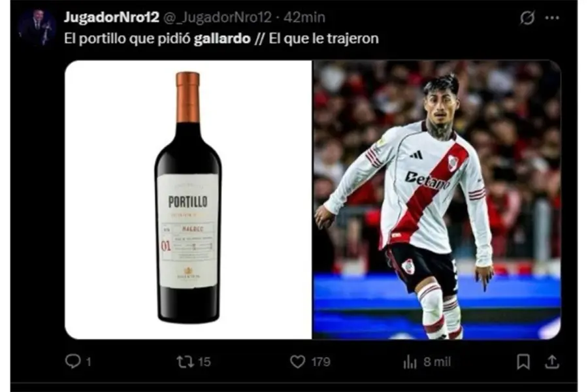Open the view analytics bar chart icon
Image resolution: width=588 pixels, height=392 pixels.
pyautogui.click(x=410, y=361)
